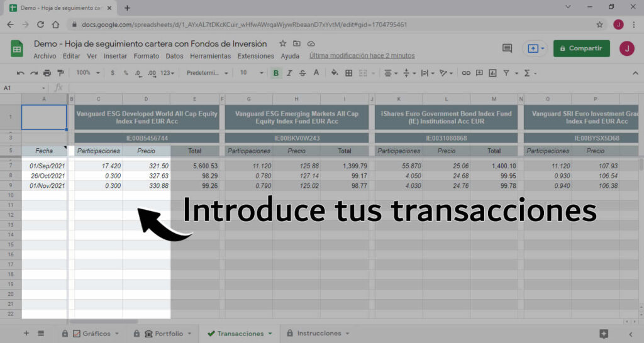Open the text color picker

pos(316,73)
